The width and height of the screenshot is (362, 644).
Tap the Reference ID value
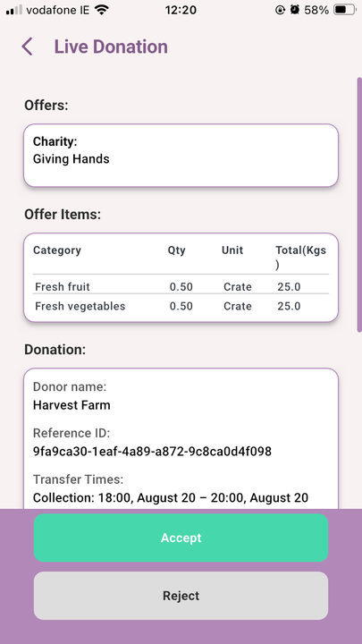(152, 452)
